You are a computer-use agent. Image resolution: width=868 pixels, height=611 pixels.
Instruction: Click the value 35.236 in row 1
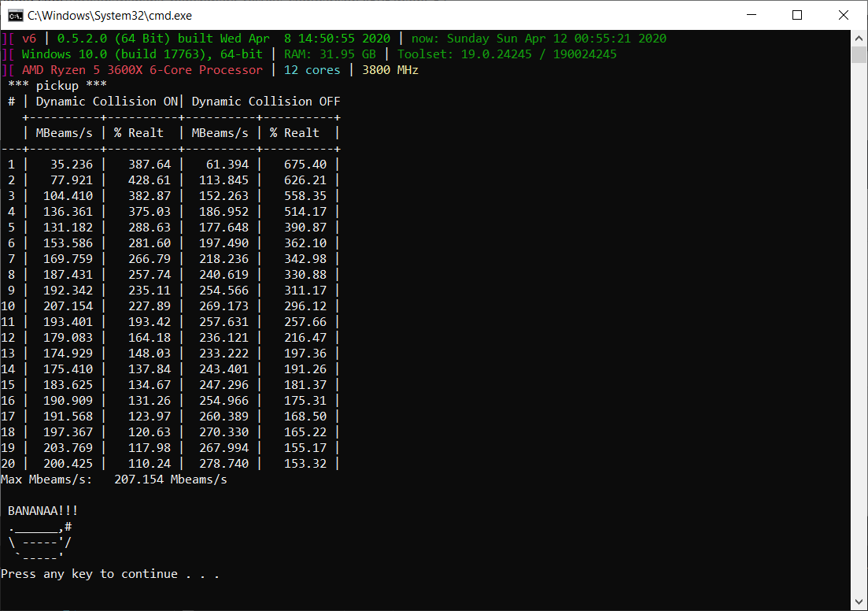pyautogui.click(x=72, y=165)
